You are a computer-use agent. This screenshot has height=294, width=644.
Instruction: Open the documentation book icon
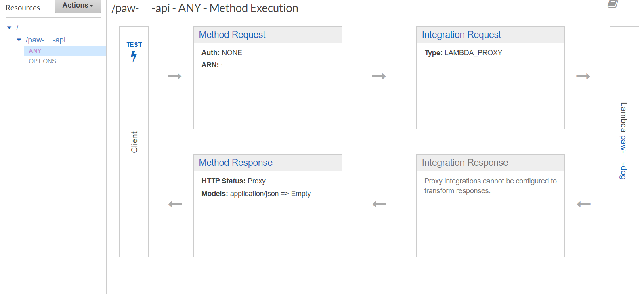(x=613, y=4)
